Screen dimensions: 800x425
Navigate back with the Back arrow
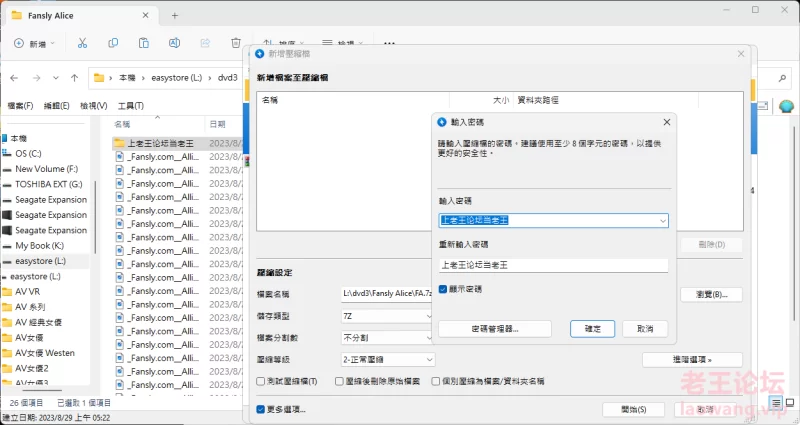pos(14,77)
